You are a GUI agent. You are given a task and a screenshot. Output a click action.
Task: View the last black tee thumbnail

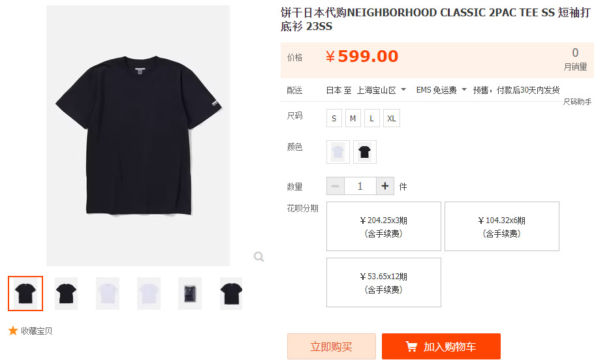pyautogui.click(x=230, y=294)
